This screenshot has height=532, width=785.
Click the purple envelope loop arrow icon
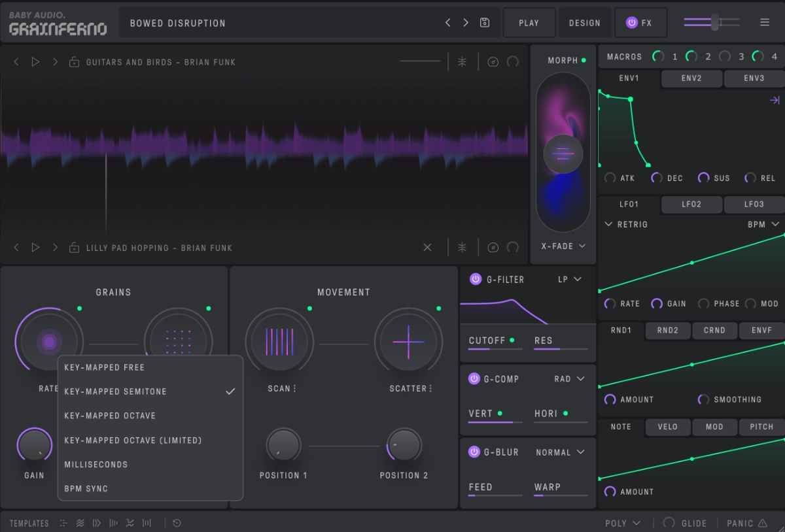[775, 100]
